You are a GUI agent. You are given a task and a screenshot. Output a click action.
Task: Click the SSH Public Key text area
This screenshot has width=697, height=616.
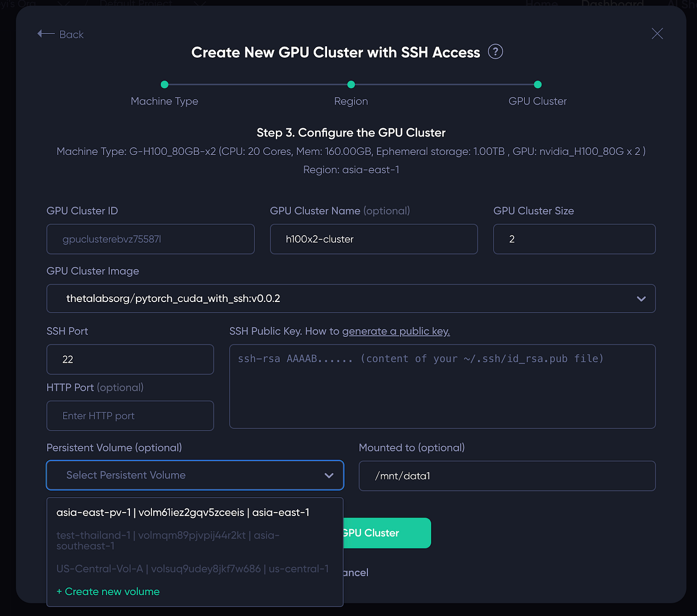coord(443,387)
